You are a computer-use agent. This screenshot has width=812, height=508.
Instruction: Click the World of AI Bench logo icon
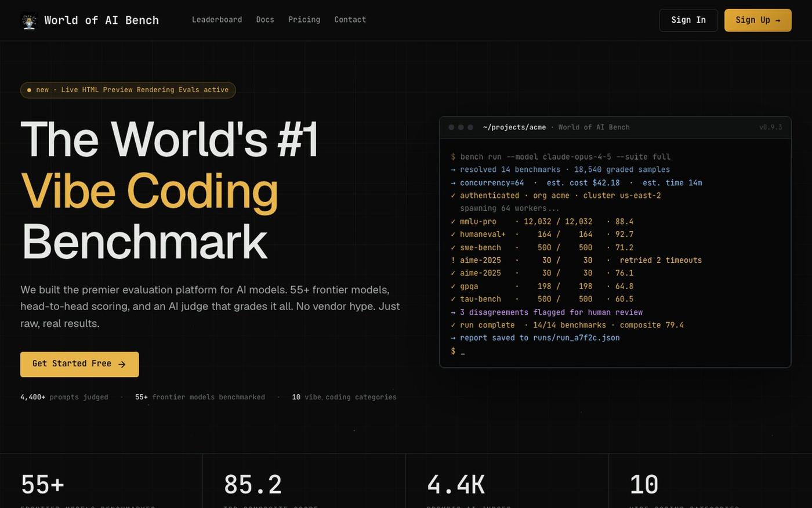point(29,20)
